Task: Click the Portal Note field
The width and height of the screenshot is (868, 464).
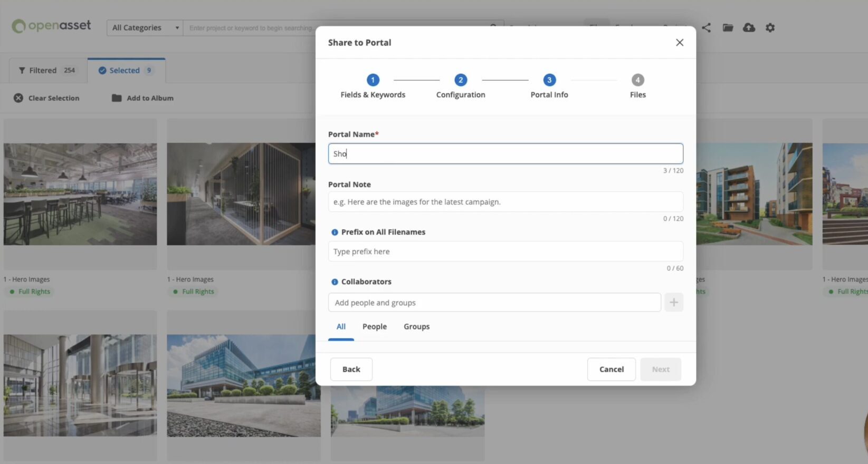Action: coord(505,202)
